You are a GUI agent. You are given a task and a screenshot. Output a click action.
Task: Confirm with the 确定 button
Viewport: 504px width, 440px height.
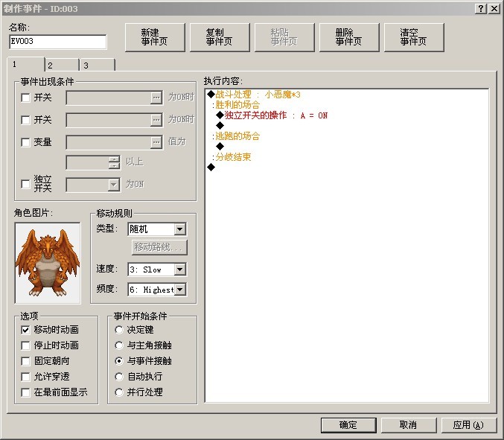[348, 425]
